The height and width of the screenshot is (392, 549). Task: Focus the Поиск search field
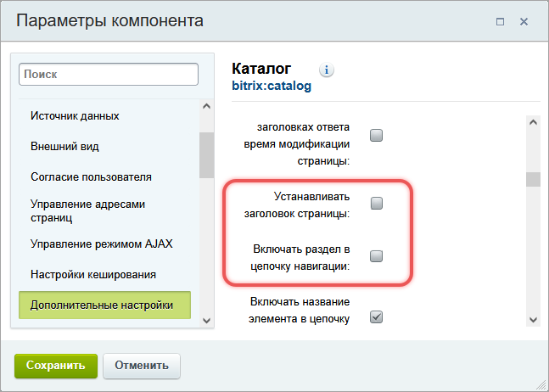click(108, 75)
